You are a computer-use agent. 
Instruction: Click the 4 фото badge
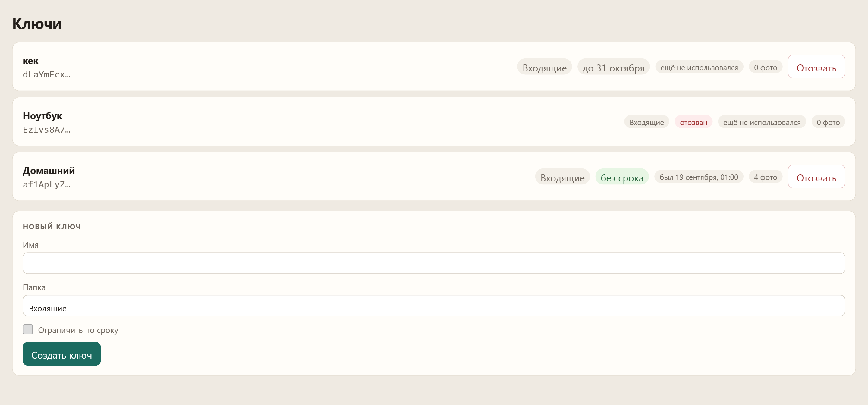tap(765, 177)
